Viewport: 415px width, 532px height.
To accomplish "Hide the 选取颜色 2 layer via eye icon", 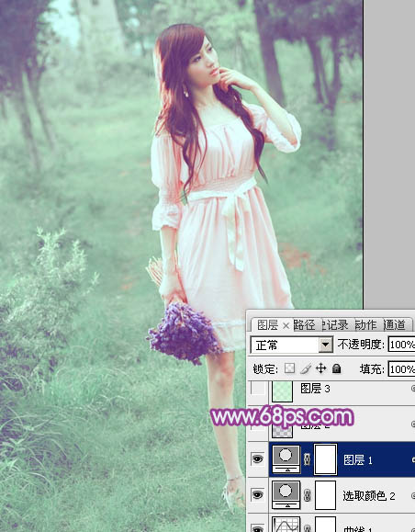I will pyautogui.click(x=258, y=494).
